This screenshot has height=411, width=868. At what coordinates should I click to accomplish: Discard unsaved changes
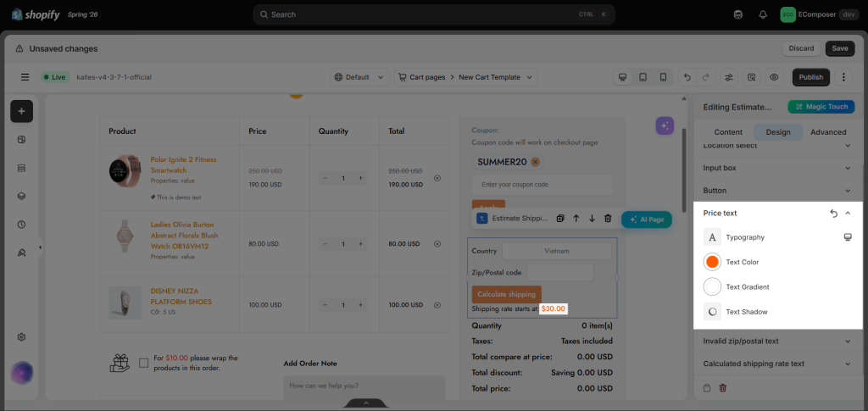click(x=802, y=48)
